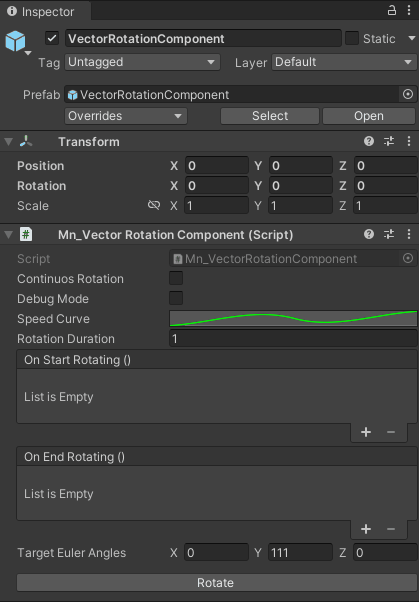Click the Scale X field
Image resolution: width=419 pixels, height=602 pixels.
[x=217, y=205]
